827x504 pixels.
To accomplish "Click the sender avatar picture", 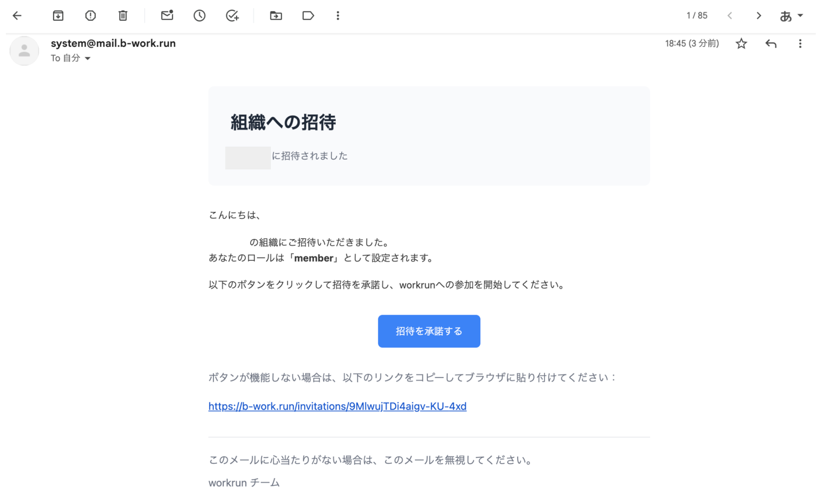I will pos(24,51).
